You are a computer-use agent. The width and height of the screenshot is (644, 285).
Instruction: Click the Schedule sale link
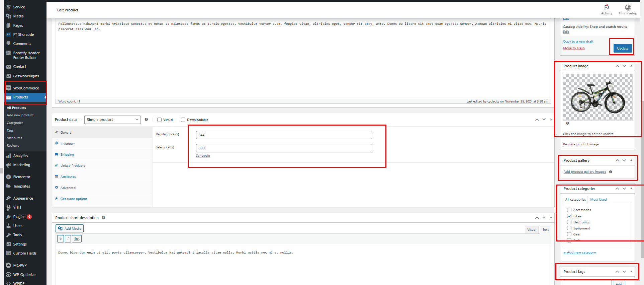click(x=203, y=156)
